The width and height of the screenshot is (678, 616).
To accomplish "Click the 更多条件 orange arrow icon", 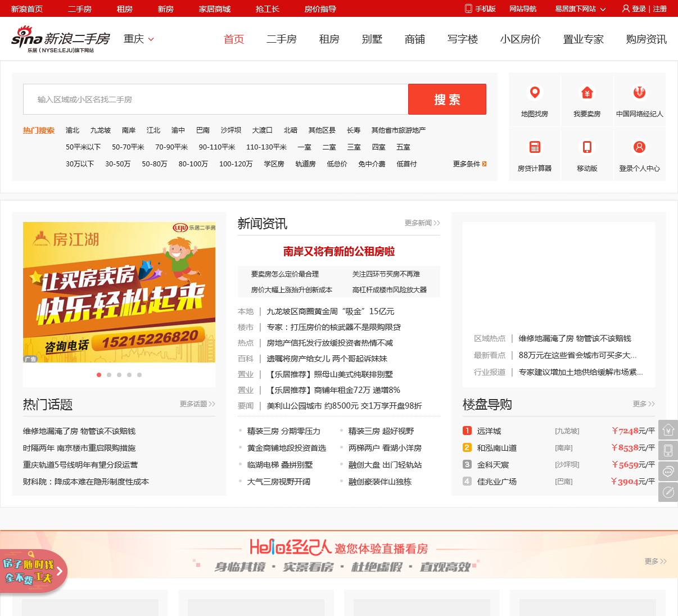I will coord(484,164).
